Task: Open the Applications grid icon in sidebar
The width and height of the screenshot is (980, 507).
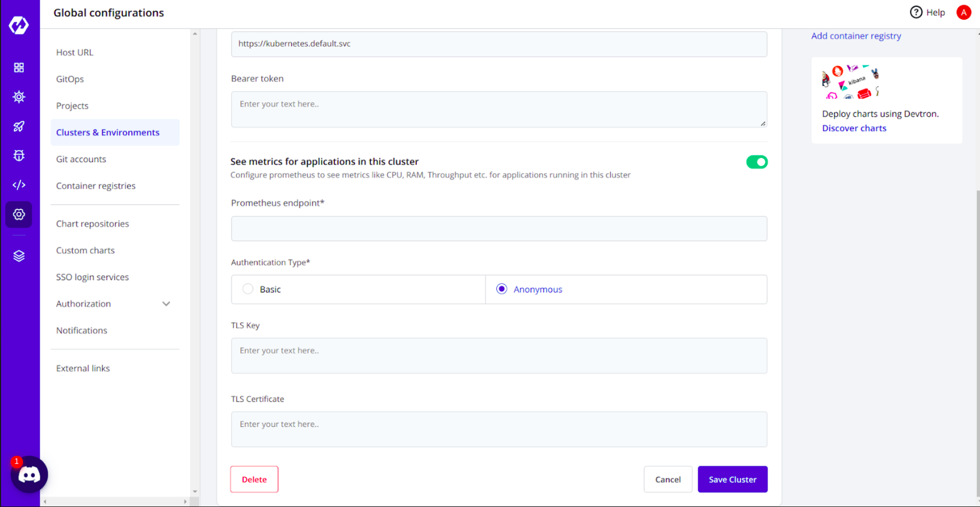Action: pos(19,67)
